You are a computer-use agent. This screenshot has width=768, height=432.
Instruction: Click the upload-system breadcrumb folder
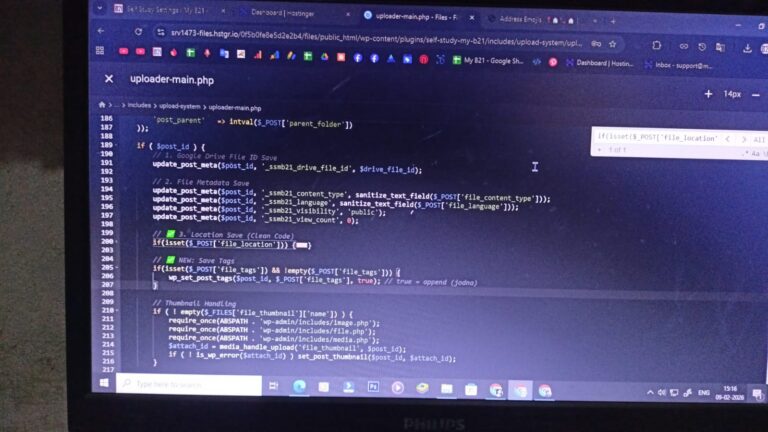[x=180, y=106]
